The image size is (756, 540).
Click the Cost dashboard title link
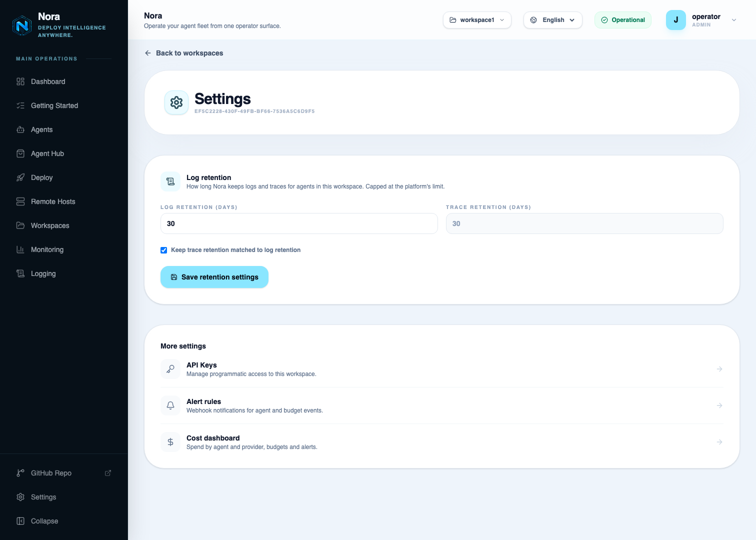213,438
